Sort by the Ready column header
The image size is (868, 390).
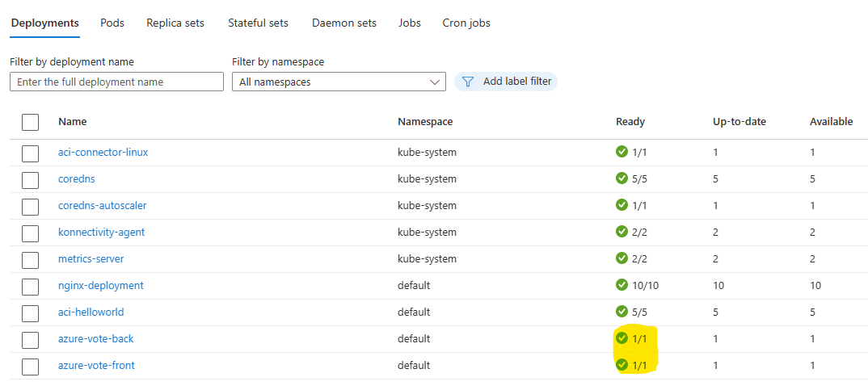point(630,122)
